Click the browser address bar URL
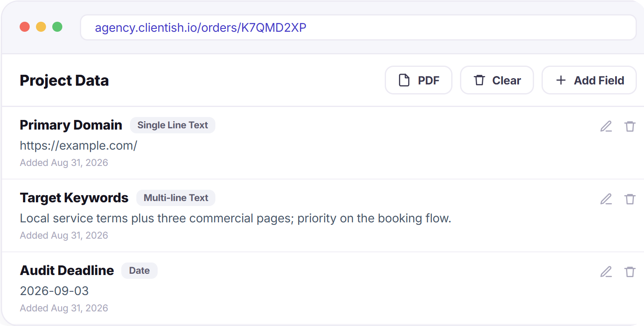 click(x=201, y=28)
